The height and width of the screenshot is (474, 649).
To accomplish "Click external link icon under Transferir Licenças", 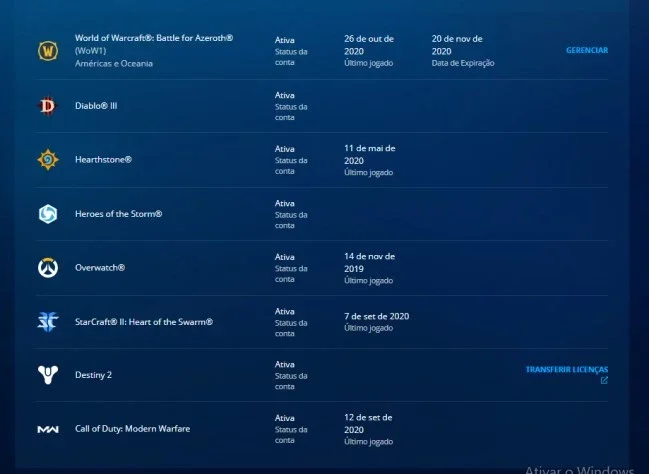I will [604, 380].
